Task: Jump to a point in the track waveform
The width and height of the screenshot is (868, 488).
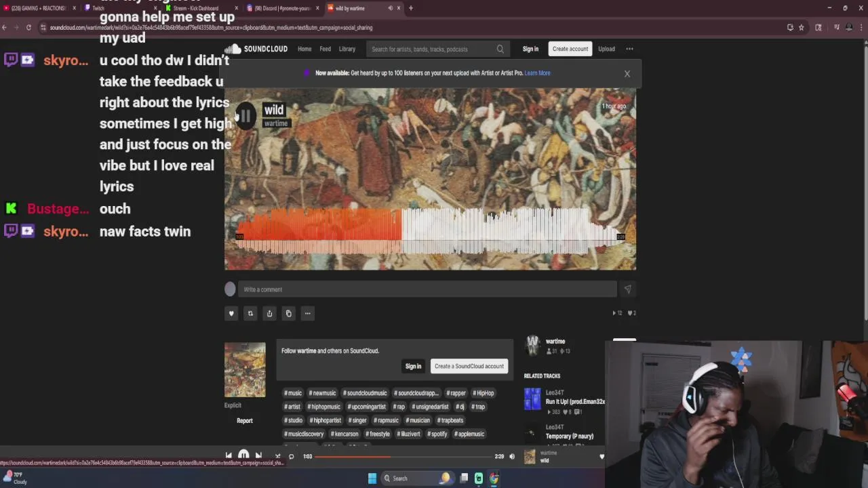Action: click(430, 232)
